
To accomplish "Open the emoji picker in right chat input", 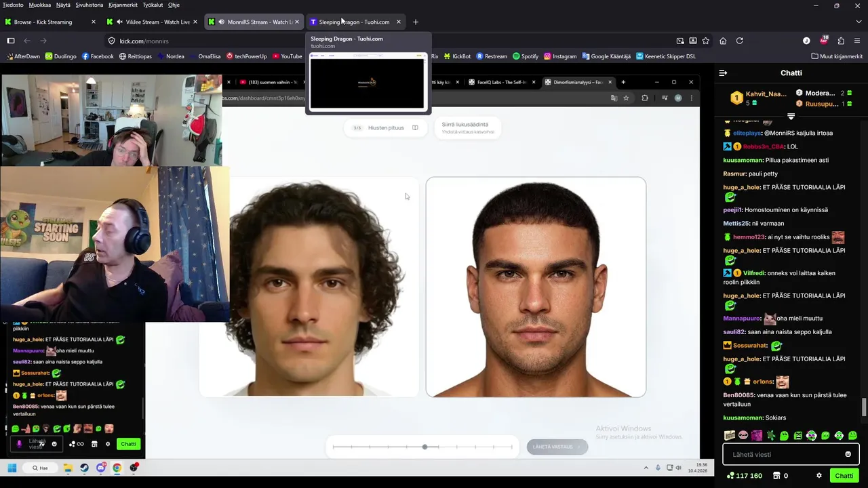I will click(848, 454).
